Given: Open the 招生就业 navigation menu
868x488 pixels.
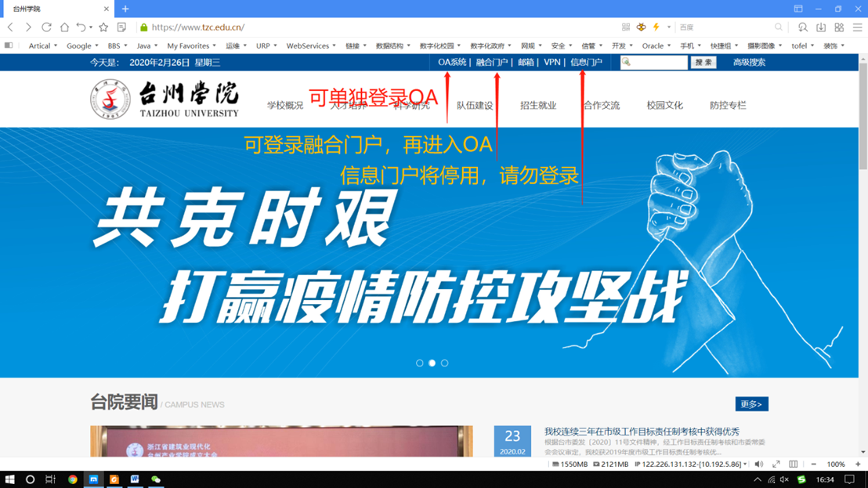Looking at the screenshot, I should point(538,106).
